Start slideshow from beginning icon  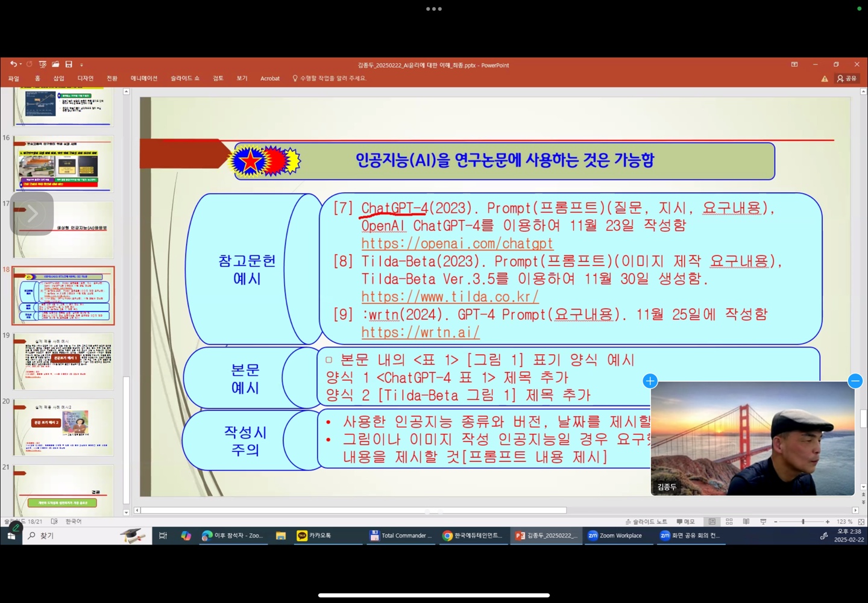pyautogui.click(x=42, y=64)
